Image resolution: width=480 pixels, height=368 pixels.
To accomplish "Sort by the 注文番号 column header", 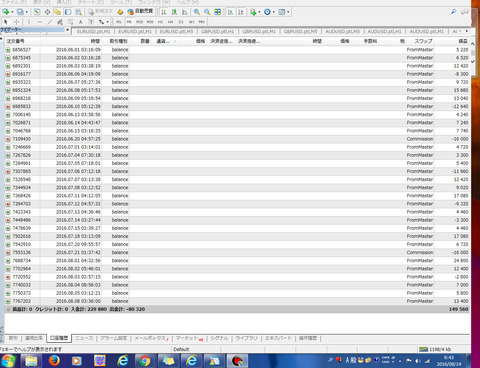I will coord(15,41).
